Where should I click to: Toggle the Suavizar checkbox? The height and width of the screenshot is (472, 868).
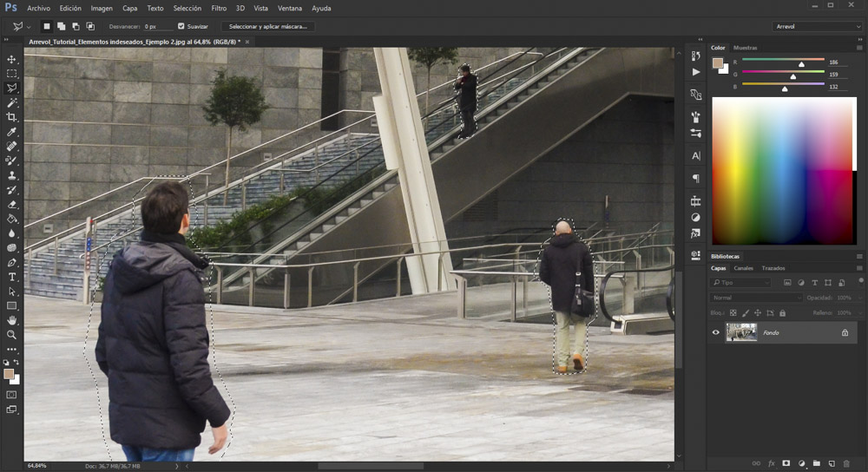click(x=181, y=26)
